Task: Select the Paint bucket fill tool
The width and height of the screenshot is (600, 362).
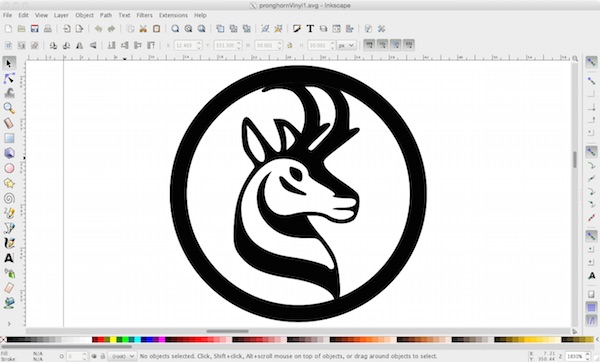Action: pos(9,303)
